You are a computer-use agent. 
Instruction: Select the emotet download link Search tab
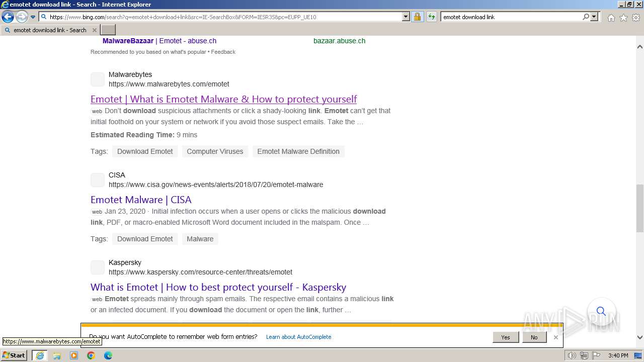pos(50,30)
